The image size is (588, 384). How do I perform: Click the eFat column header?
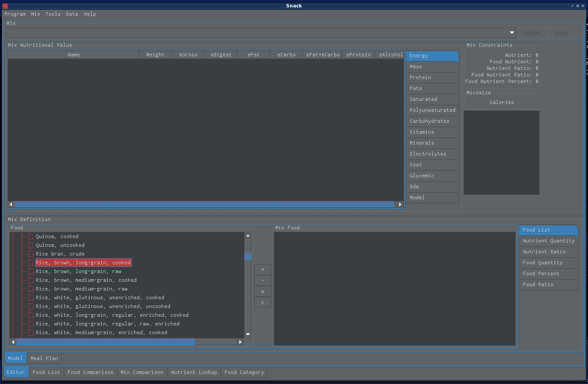point(253,55)
